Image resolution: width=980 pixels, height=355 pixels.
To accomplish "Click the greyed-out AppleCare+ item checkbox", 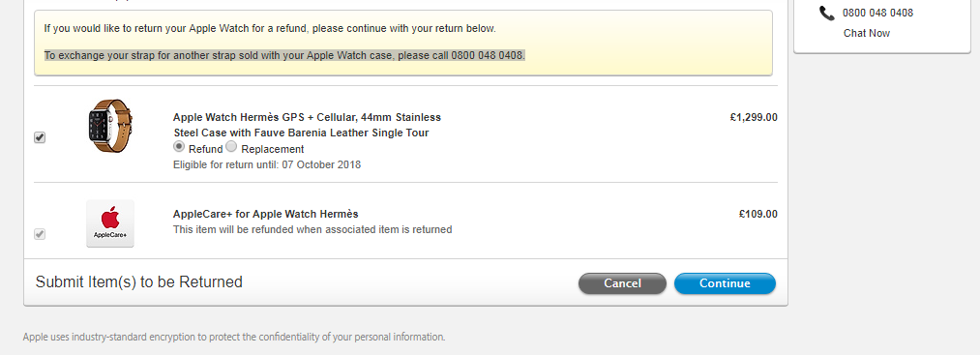I will tap(40, 234).
